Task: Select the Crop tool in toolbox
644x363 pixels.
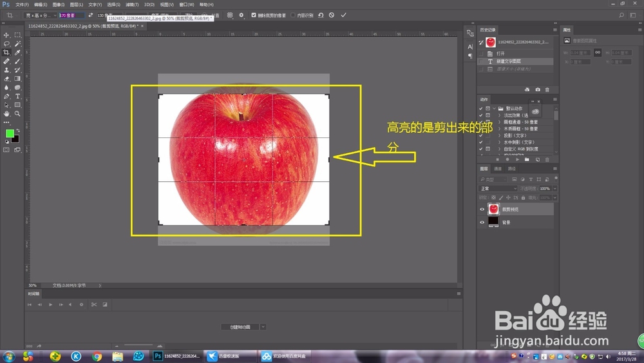Action: tap(6, 52)
